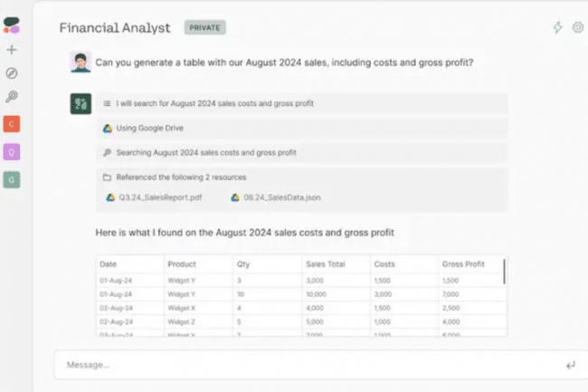The width and height of the screenshot is (588, 392).
Task: Click the table's vertical scrollbar
Action: click(x=505, y=272)
